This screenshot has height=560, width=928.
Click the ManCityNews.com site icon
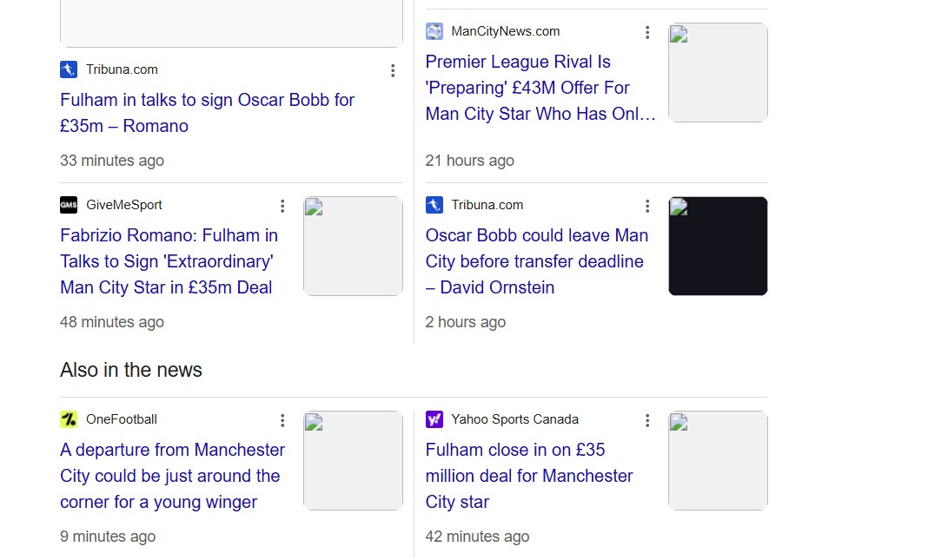pyautogui.click(x=434, y=31)
